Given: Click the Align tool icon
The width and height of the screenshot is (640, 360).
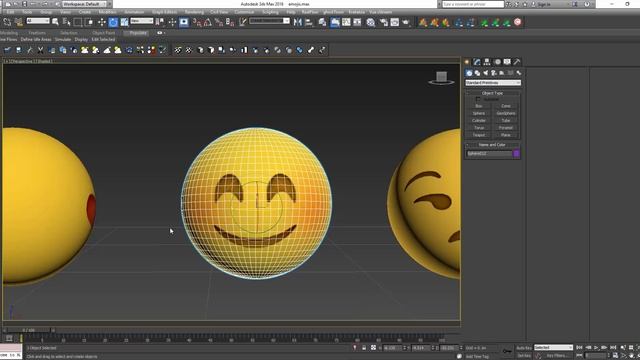Looking at the screenshot, I should pos(309,22).
